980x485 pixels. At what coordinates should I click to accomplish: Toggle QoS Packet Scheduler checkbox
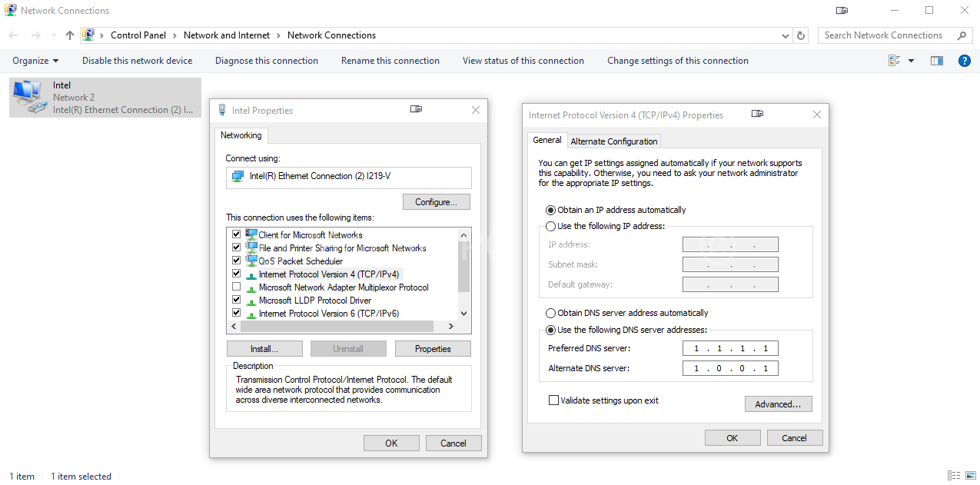coord(236,261)
